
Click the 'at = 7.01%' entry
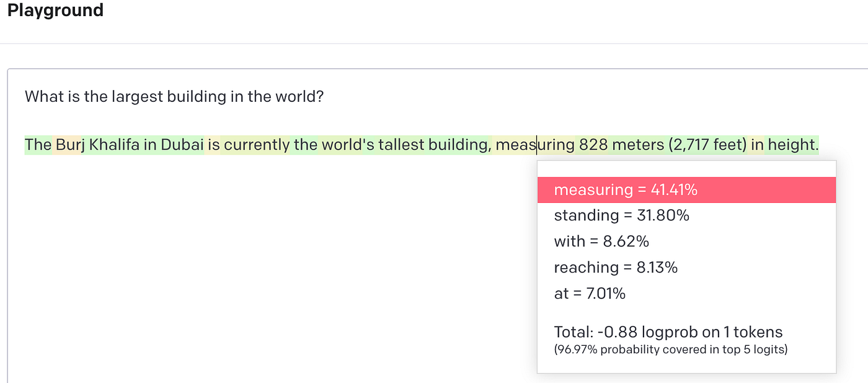coord(590,294)
